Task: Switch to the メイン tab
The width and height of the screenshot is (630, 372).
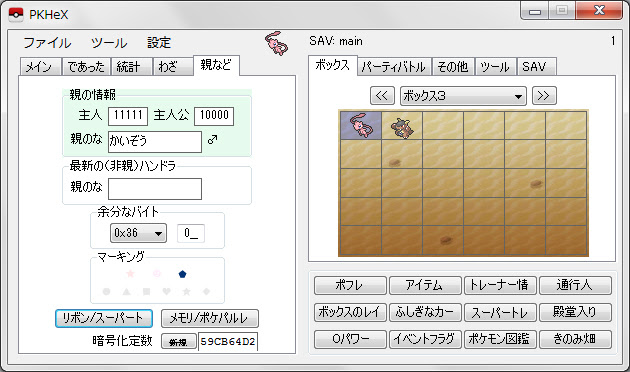Action: pyautogui.click(x=40, y=67)
